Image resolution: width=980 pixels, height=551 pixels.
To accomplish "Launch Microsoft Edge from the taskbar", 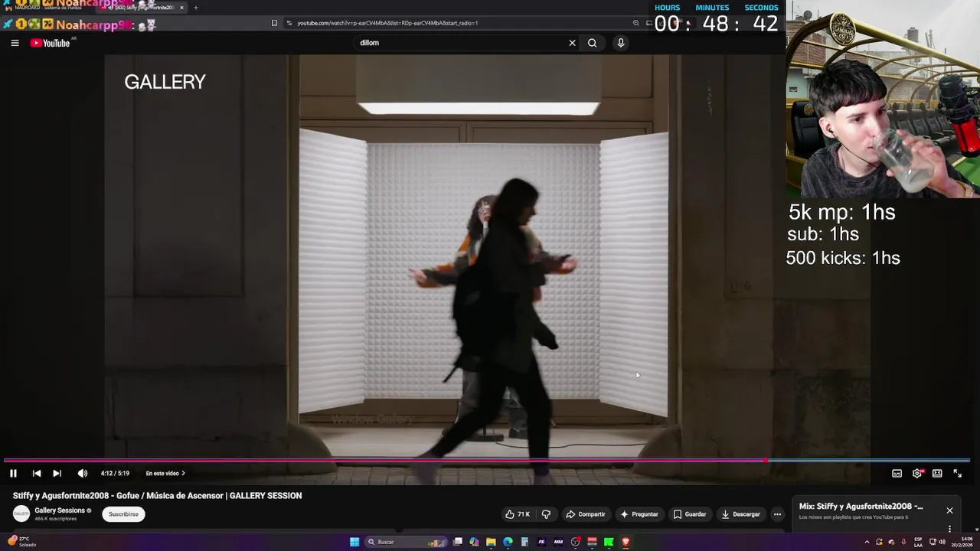I will pyautogui.click(x=508, y=542).
